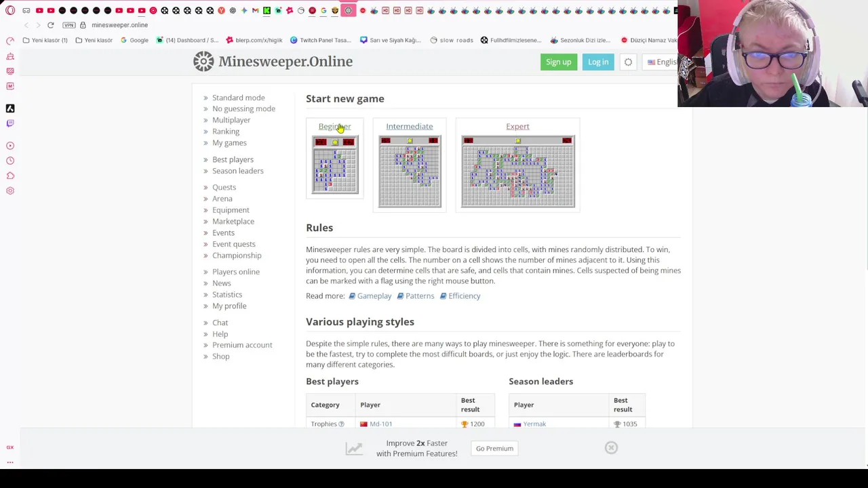Select No guessing mode menu item
This screenshot has height=488, width=868.
pos(243,108)
